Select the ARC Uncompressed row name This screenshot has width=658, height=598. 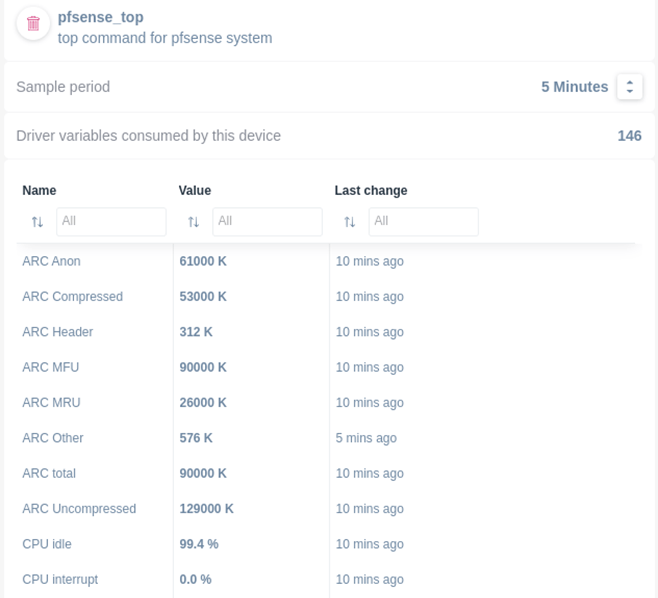(79, 509)
